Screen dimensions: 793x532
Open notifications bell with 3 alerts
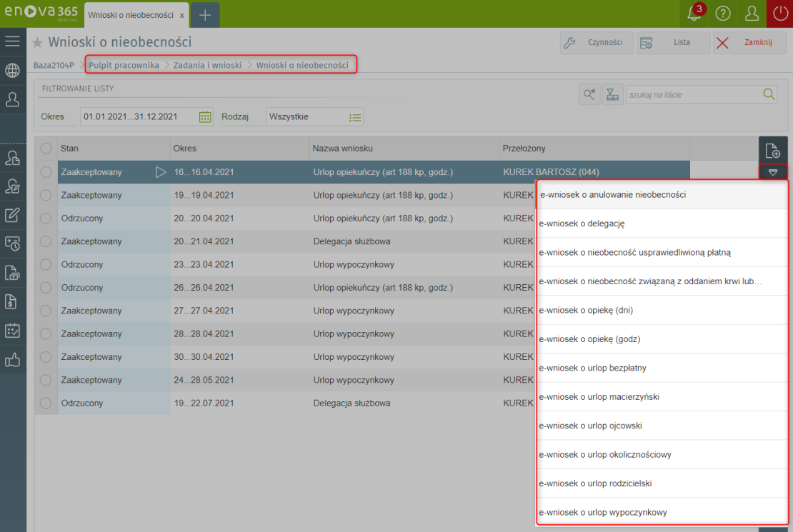[x=694, y=14]
